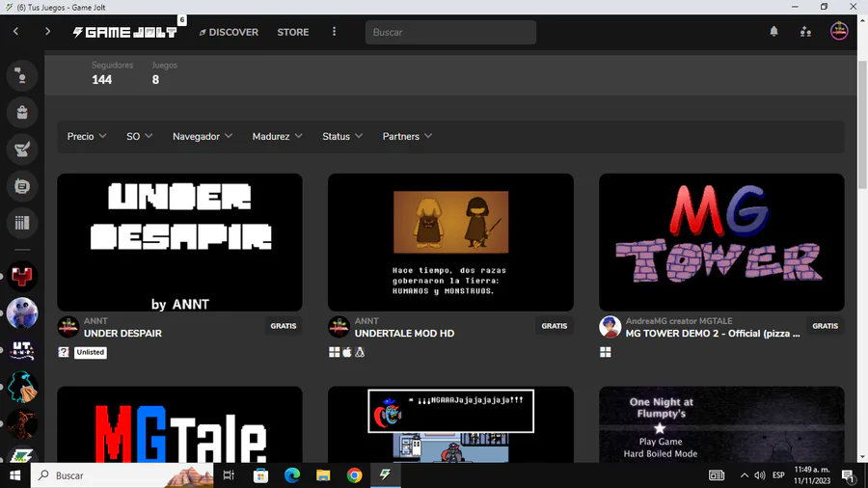The width and height of the screenshot is (868, 488).
Task: Open MG TOWER DEMO 2 title link
Action: point(713,333)
